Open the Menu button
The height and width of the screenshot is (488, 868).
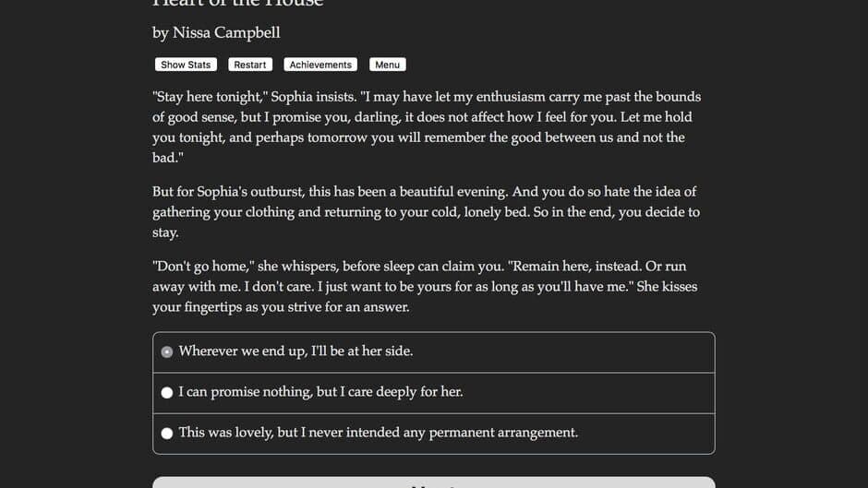387,65
